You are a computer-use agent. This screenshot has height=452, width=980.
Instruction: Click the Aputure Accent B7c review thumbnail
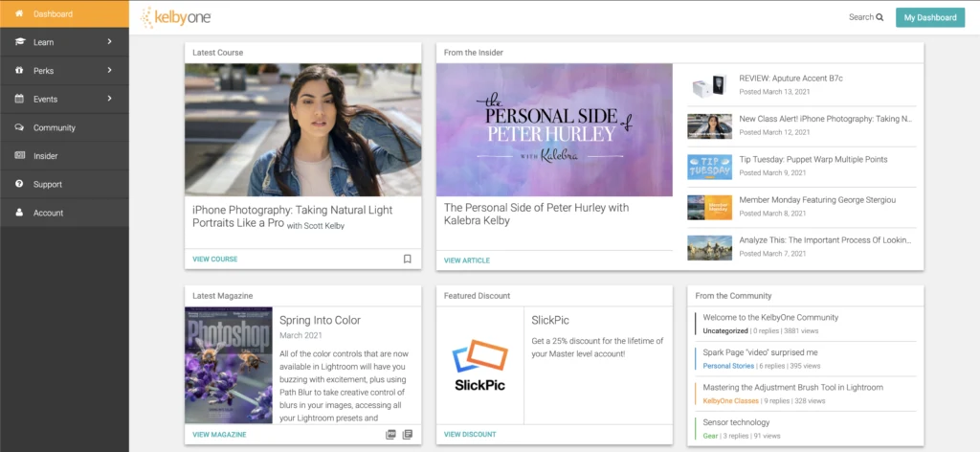click(x=709, y=85)
